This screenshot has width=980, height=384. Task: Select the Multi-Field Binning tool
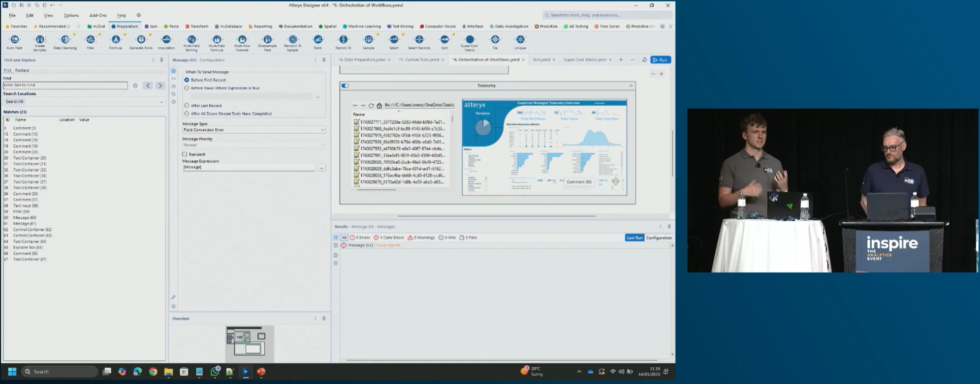pyautogui.click(x=191, y=43)
